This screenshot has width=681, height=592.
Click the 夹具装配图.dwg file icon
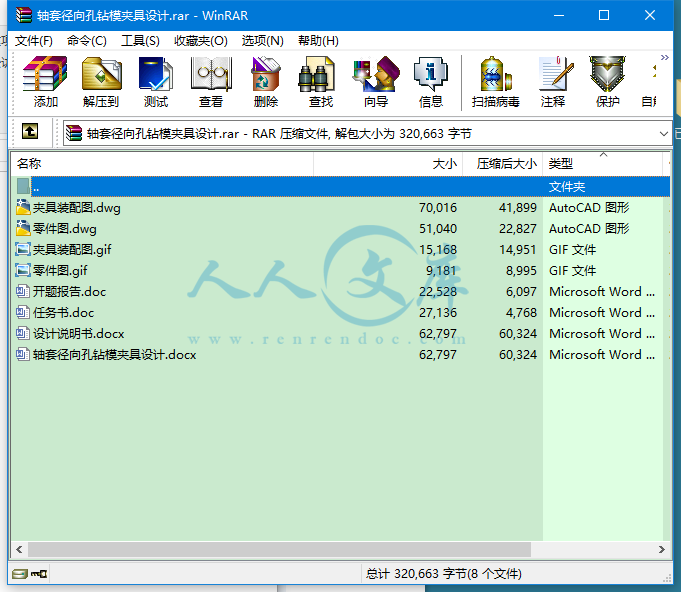(x=23, y=207)
